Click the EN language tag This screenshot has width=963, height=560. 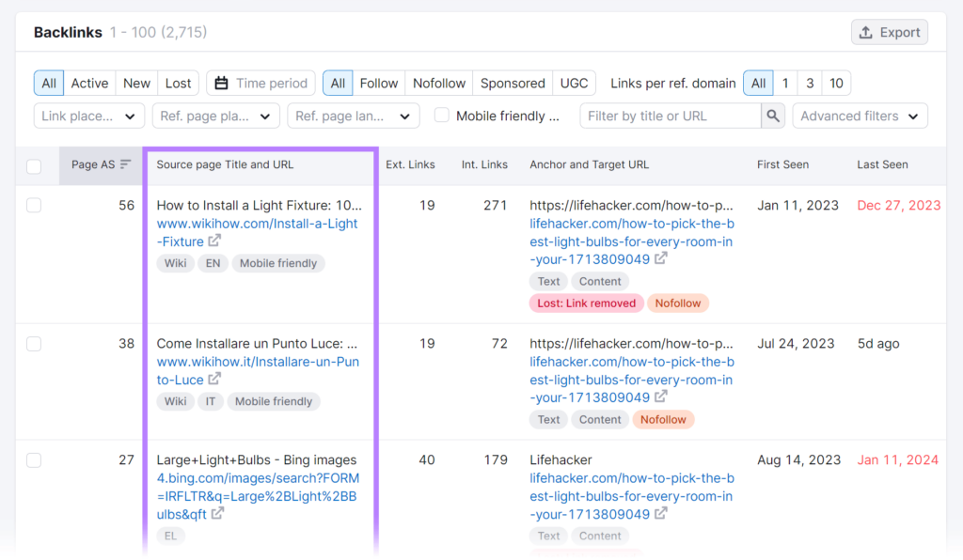tap(213, 263)
